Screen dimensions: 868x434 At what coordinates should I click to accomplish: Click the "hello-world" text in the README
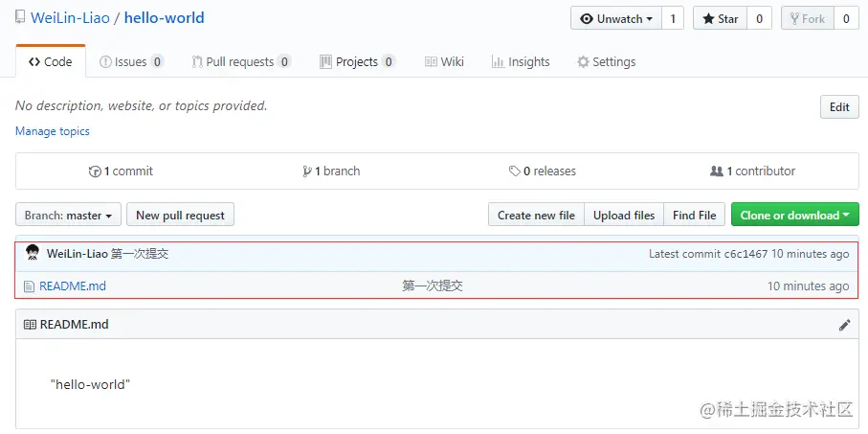tap(90, 384)
